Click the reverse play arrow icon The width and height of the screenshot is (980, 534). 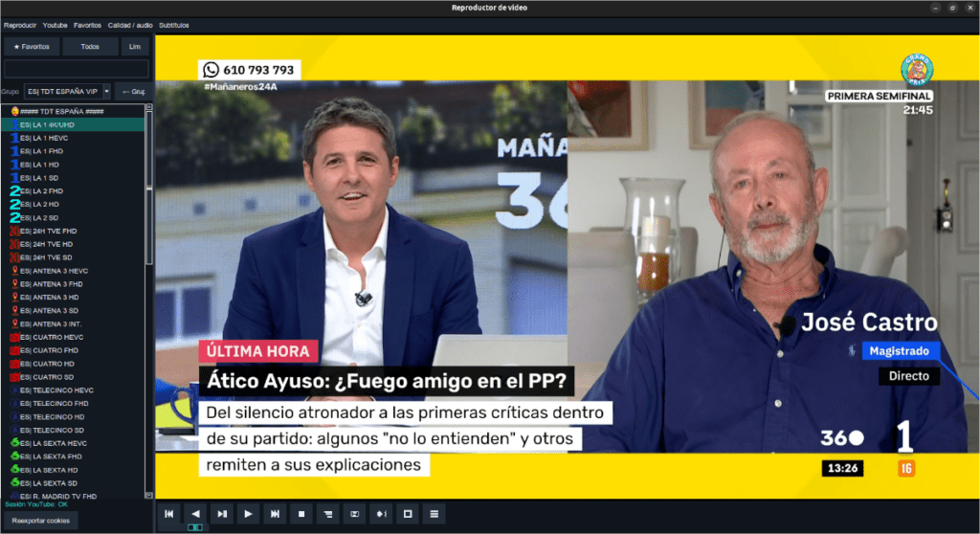click(x=195, y=514)
